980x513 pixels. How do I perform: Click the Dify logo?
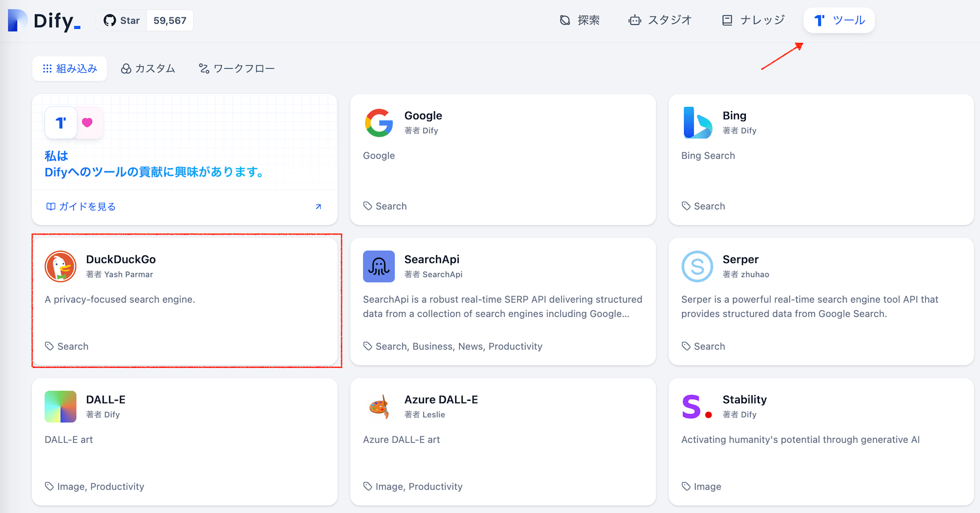click(x=44, y=21)
